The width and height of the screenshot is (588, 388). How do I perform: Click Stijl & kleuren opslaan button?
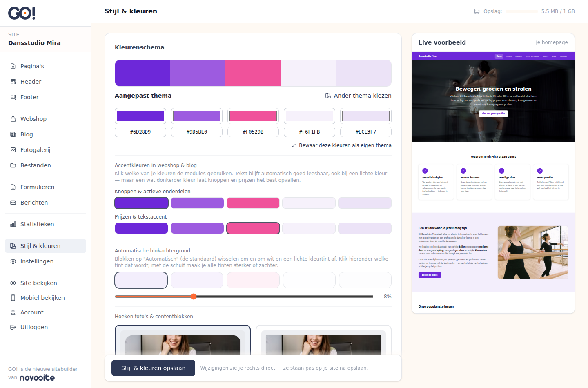(153, 368)
